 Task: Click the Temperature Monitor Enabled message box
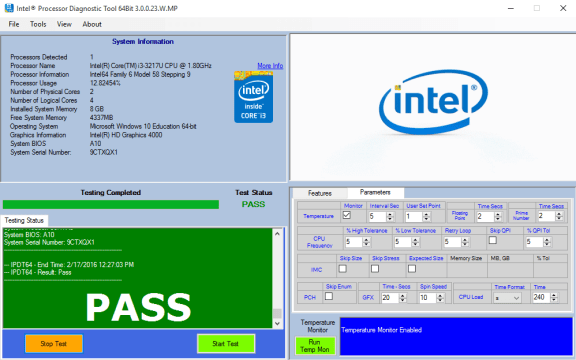point(456,336)
